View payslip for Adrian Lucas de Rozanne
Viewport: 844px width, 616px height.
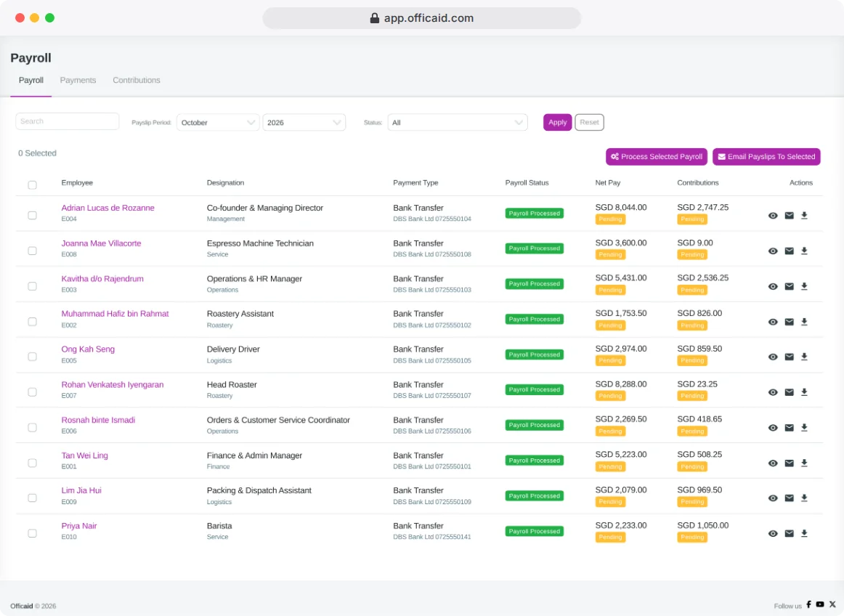click(773, 216)
